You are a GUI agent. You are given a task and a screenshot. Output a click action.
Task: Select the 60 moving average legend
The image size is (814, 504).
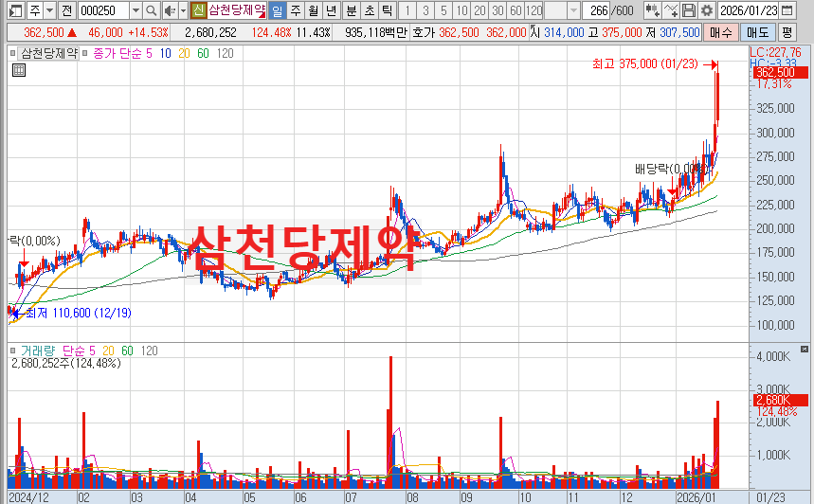(203, 53)
